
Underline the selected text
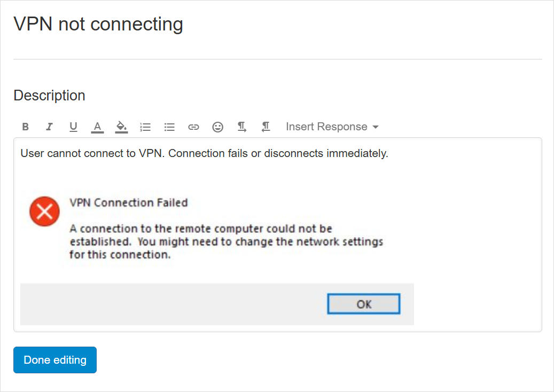(x=73, y=127)
